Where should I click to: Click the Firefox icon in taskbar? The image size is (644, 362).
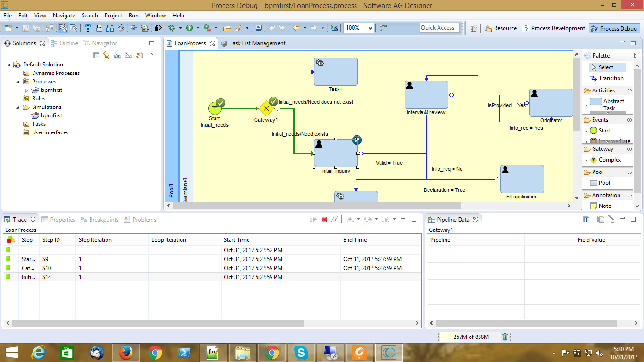[x=126, y=353]
